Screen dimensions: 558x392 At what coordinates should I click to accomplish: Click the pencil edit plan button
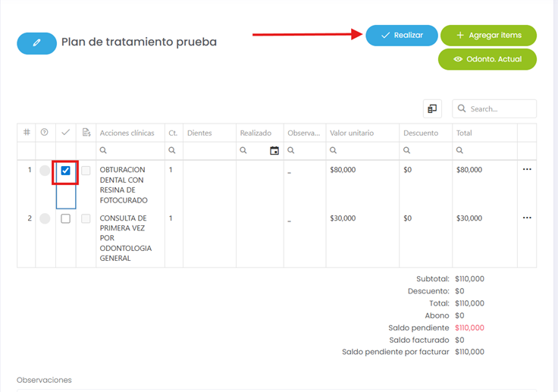coord(36,43)
